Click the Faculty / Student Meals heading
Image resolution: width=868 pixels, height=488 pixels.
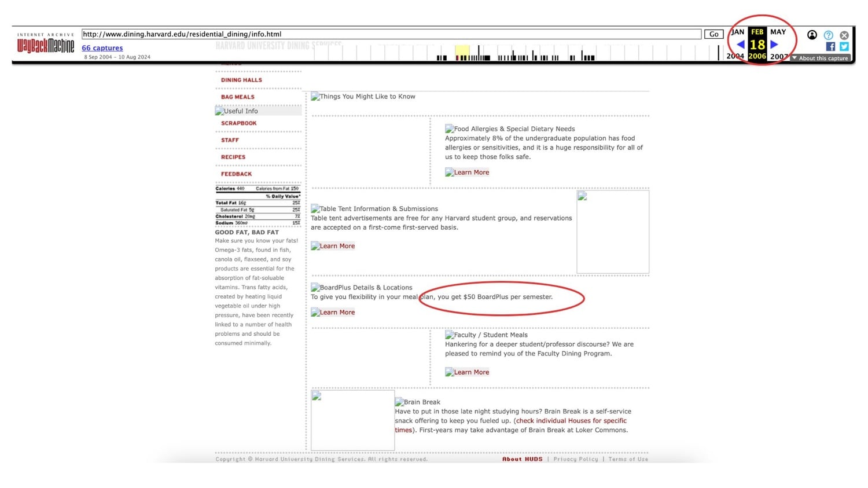486,335
